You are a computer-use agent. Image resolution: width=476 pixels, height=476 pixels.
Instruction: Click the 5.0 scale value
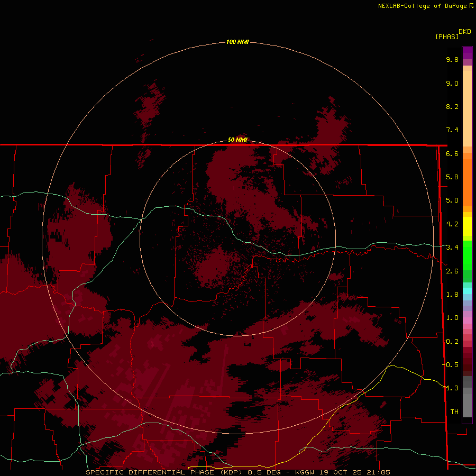coord(452,200)
